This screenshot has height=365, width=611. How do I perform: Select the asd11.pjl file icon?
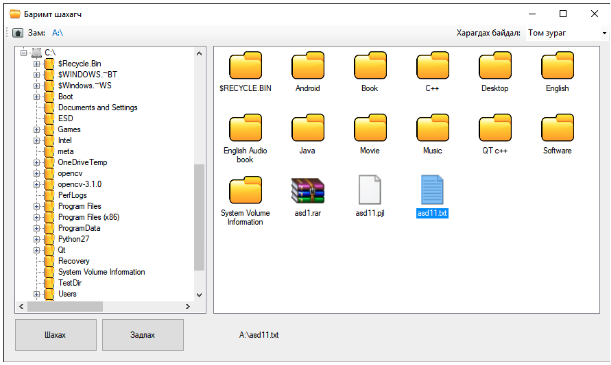click(369, 190)
